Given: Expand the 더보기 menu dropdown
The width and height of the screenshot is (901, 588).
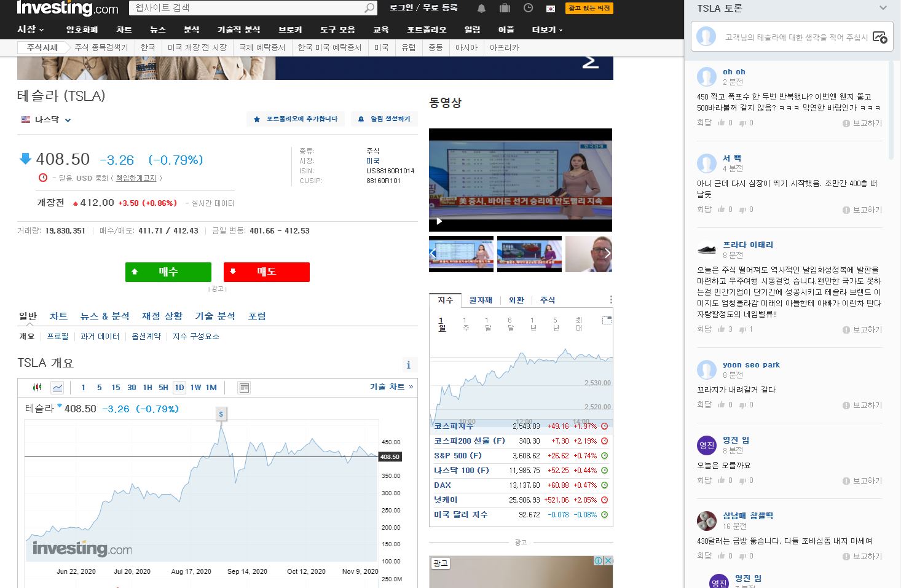Looking at the screenshot, I should tap(547, 29).
